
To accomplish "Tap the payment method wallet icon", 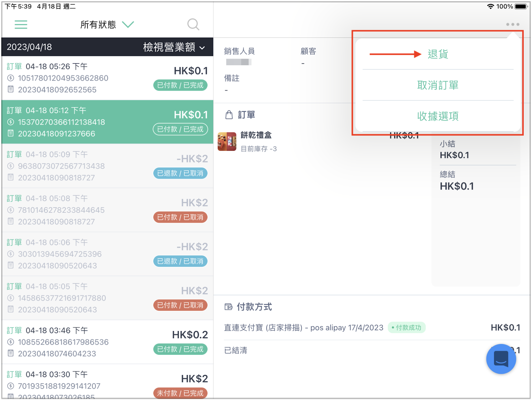I will [228, 307].
